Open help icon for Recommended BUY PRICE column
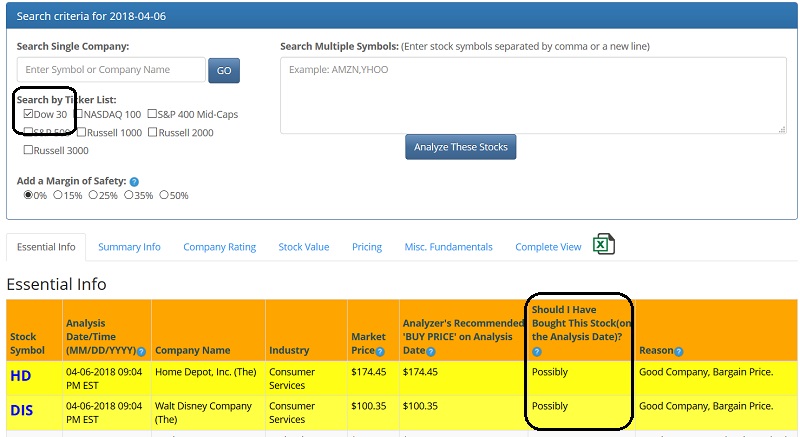800x437 pixels. tap(431, 351)
